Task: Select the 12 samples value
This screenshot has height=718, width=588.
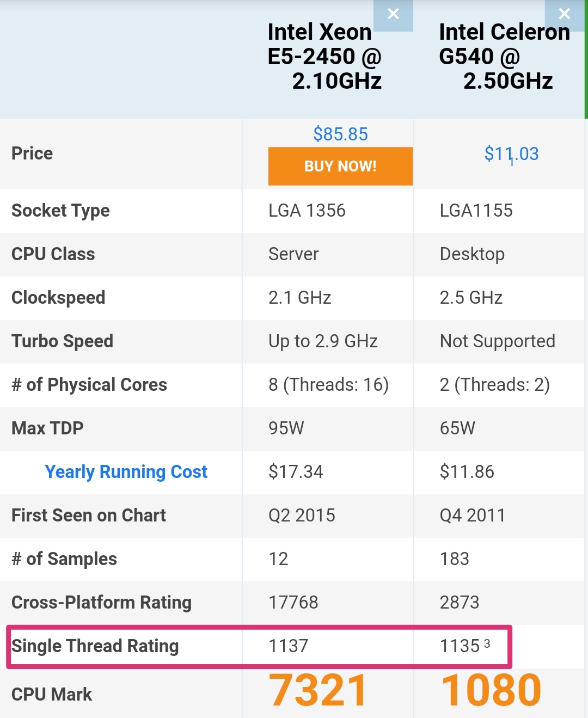Action: [278, 559]
